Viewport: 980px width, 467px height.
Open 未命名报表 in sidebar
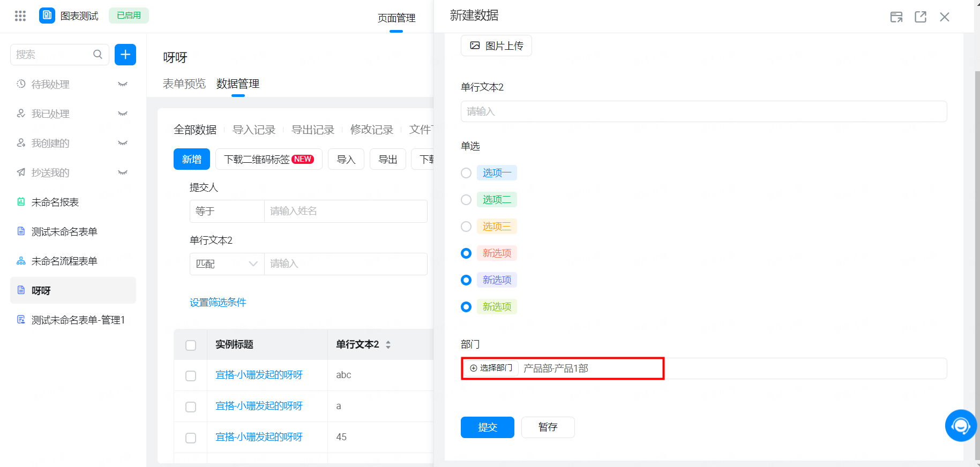click(x=73, y=202)
